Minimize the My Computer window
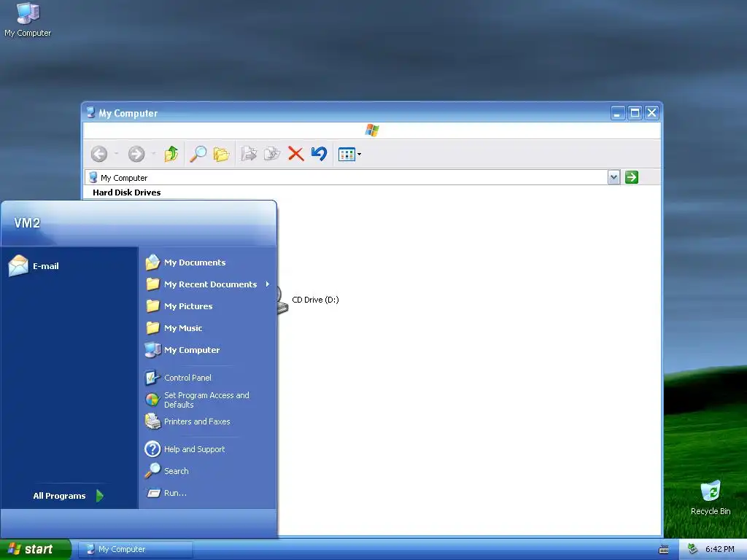747x560 pixels. pyautogui.click(x=618, y=113)
